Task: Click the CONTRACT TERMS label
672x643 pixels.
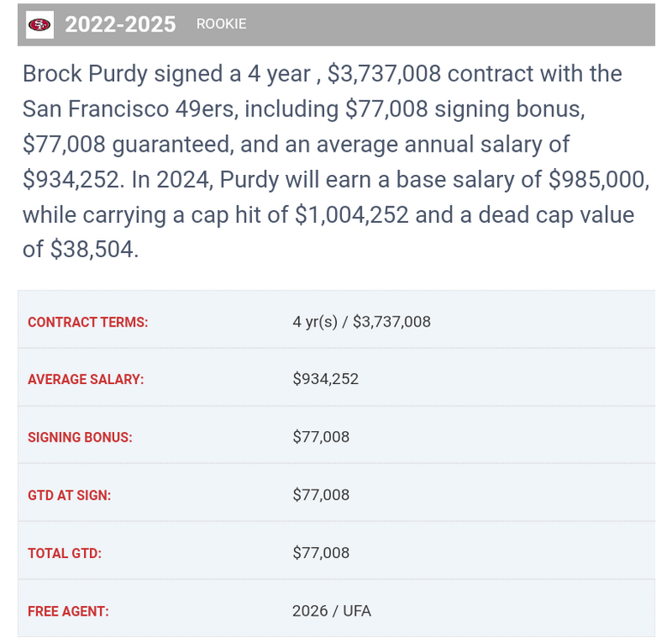Action: click(x=87, y=322)
